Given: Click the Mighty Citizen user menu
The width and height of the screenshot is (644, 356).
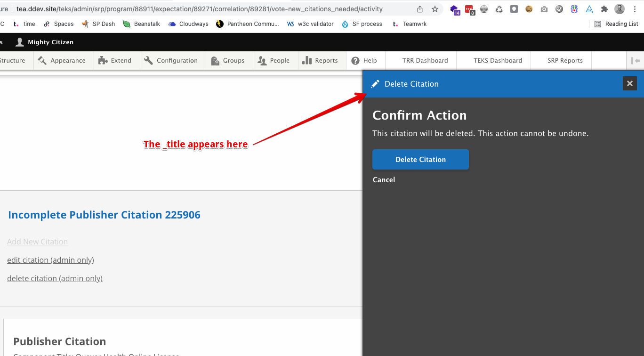Looking at the screenshot, I should 44,42.
